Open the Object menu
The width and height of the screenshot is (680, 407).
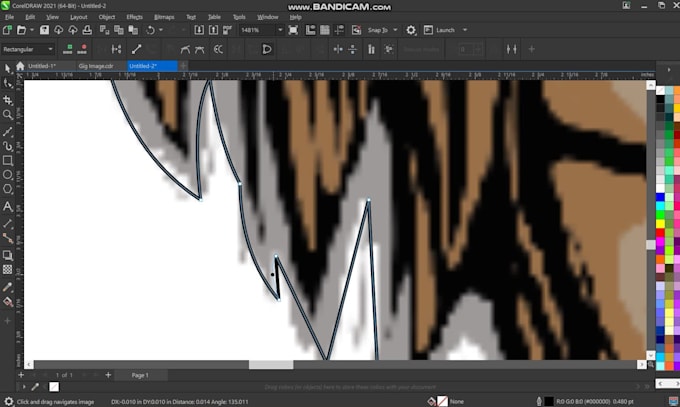107,17
